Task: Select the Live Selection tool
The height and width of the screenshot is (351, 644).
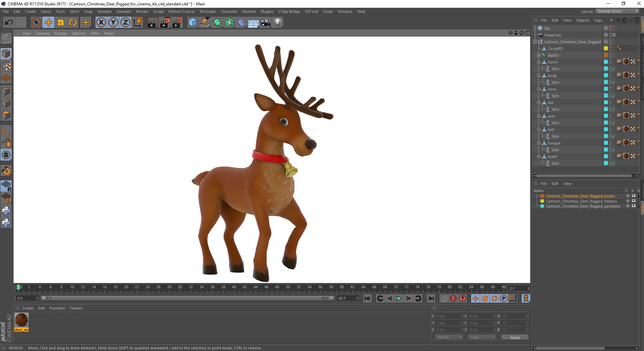Action: pyautogui.click(x=36, y=23)
